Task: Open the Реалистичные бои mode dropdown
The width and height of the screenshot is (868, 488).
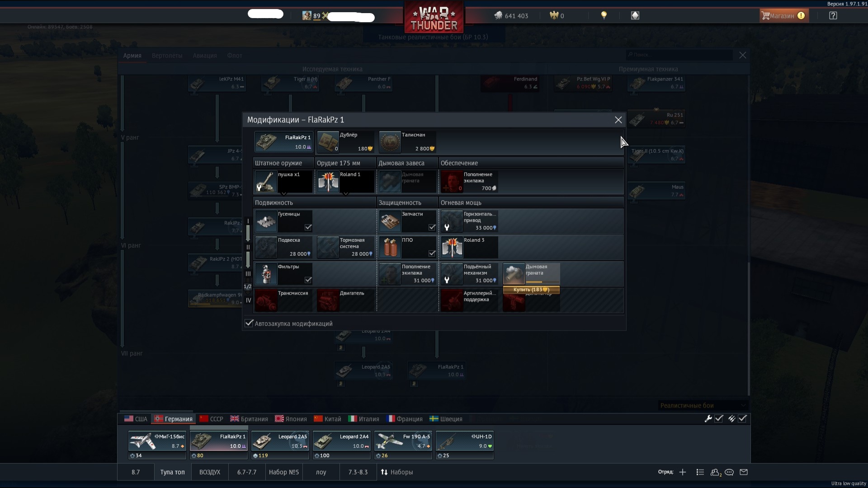Action: 703,405
